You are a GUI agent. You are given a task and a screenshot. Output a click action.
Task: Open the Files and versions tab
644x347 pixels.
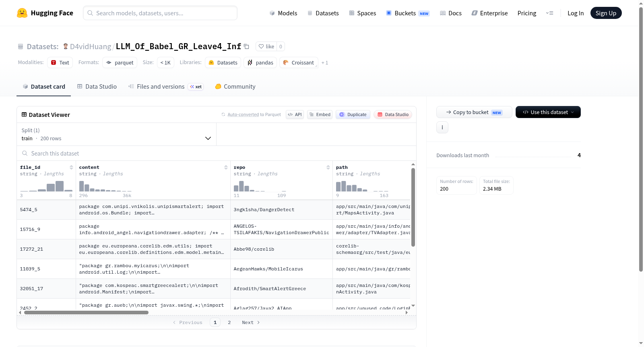[166, 86]
